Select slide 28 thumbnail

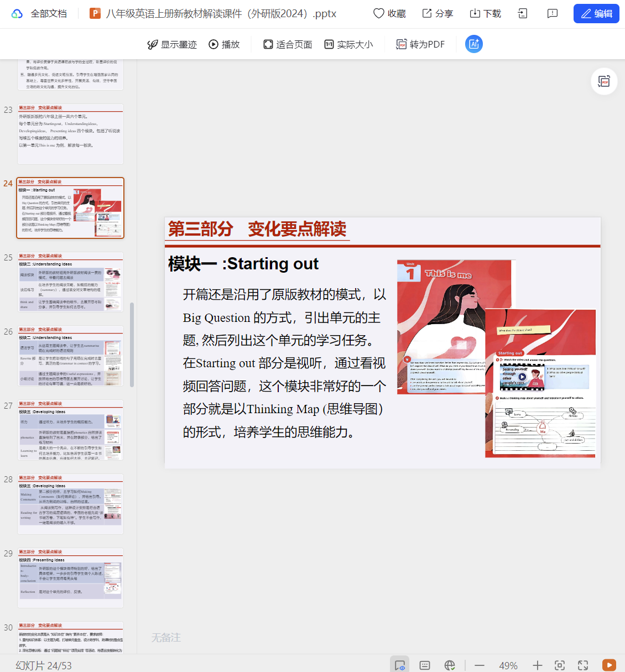coord(70,504)
